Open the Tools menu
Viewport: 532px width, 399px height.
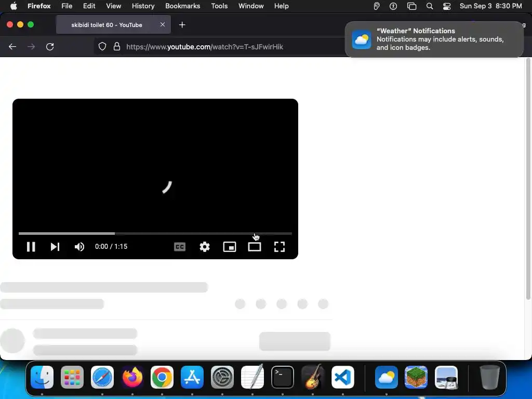coord(219,6)
